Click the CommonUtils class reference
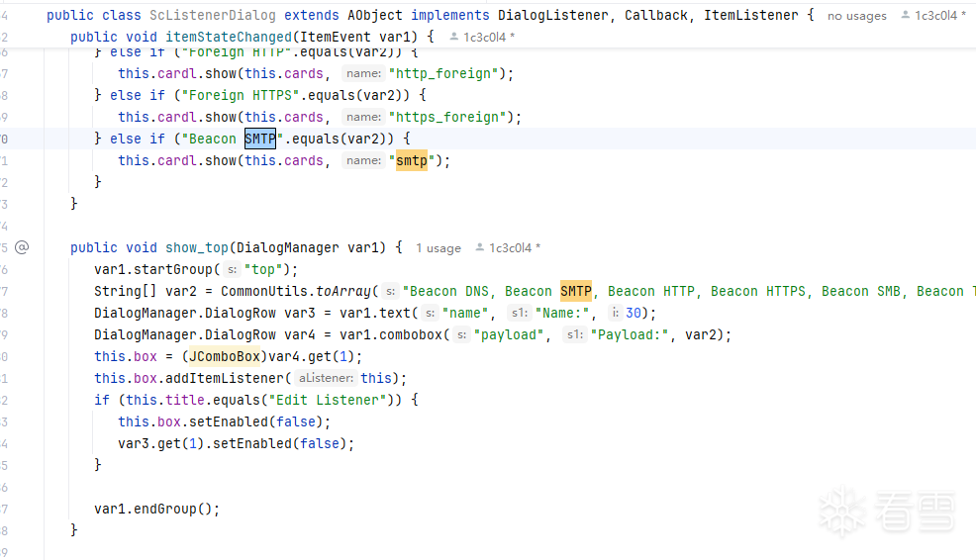 pyautogui.click(x=264, y=291)
